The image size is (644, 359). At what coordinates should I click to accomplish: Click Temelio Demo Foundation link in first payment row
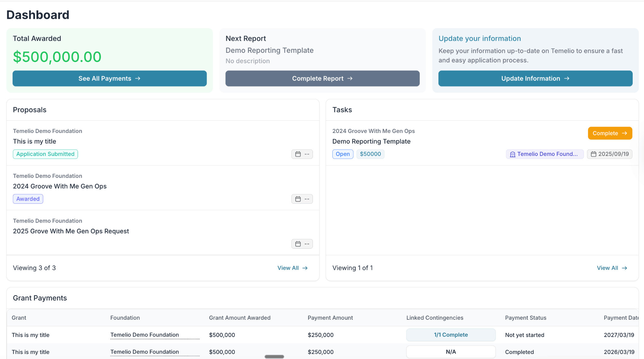click(x=145, y=335)
